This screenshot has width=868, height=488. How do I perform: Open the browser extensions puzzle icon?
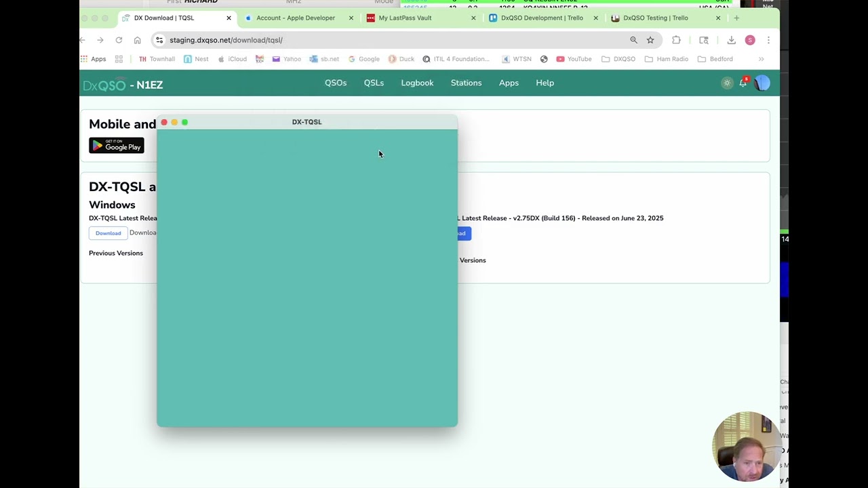(676, 40)
